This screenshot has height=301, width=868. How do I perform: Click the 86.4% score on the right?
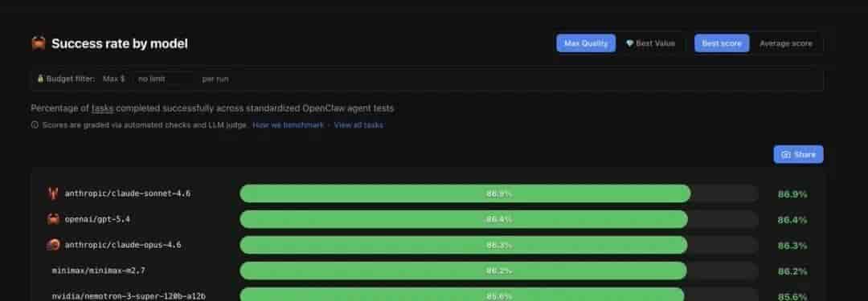tap(792, 220)
